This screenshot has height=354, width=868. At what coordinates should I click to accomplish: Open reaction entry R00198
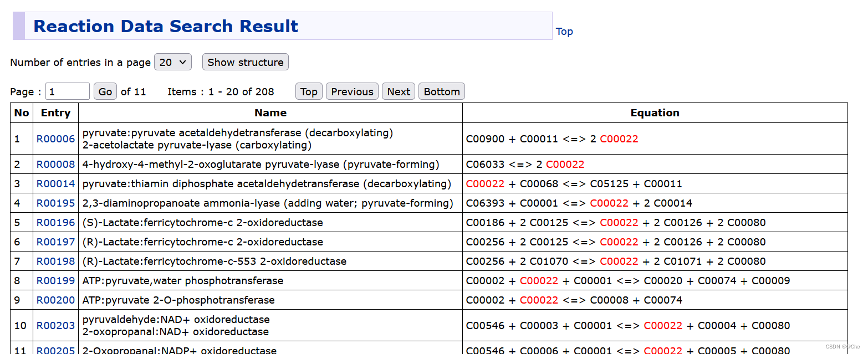(x=55, y=261)
